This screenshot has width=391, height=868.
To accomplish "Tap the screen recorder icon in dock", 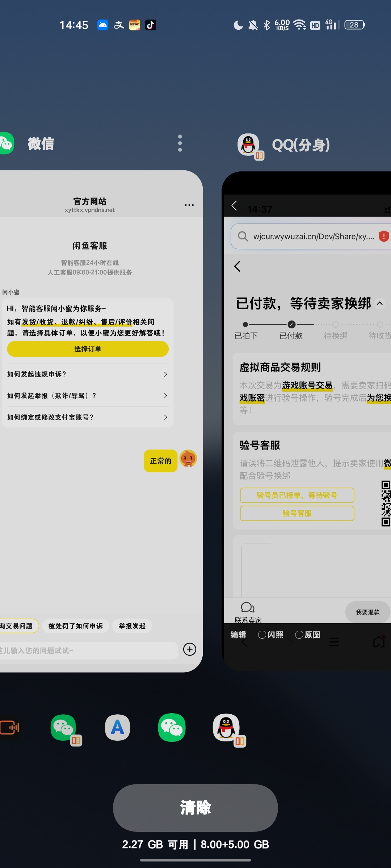I will tap(9, 728).
